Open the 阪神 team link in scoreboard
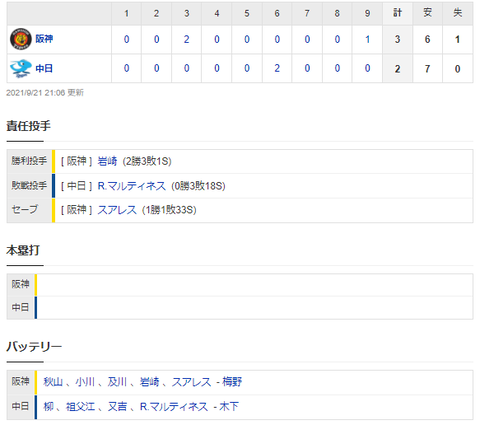 (x=44, y=39)
